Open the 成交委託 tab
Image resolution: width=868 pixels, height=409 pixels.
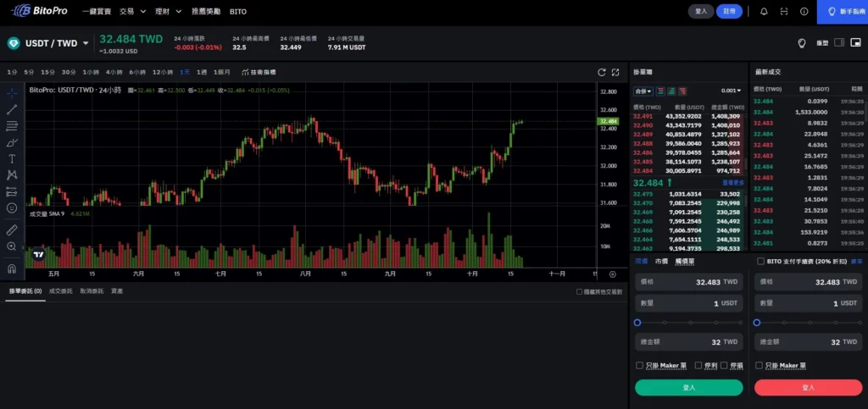point(60,291)
